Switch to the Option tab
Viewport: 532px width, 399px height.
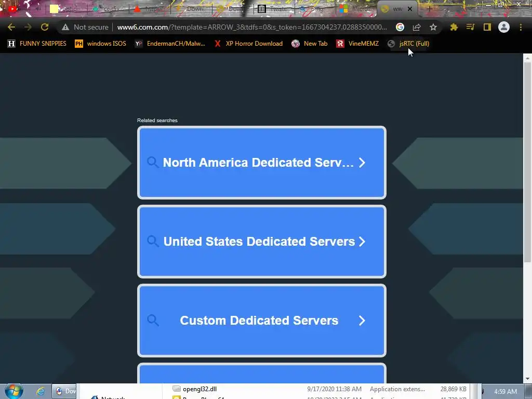pyautogui.click(x=66, y=9)
